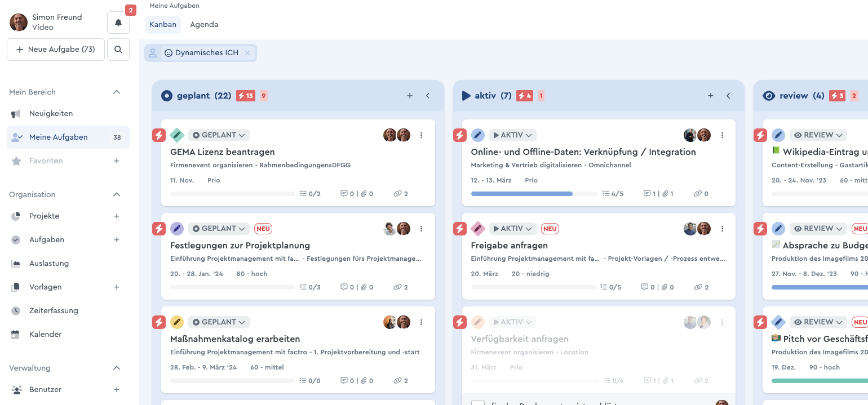The width and height of the screenshot is (868, 405).
Task: Open status dropdown on Maßnahmenkatalog erarbeiten
Action: click(219, 322)
